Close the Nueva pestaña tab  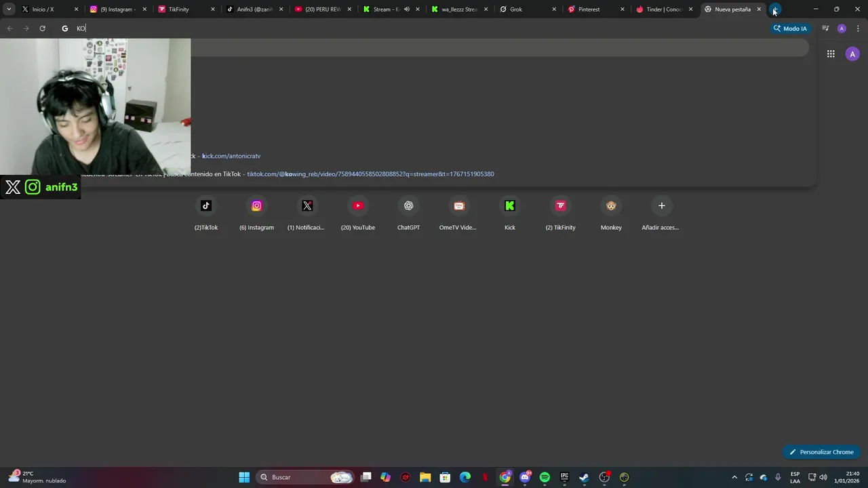click(759, 9)
